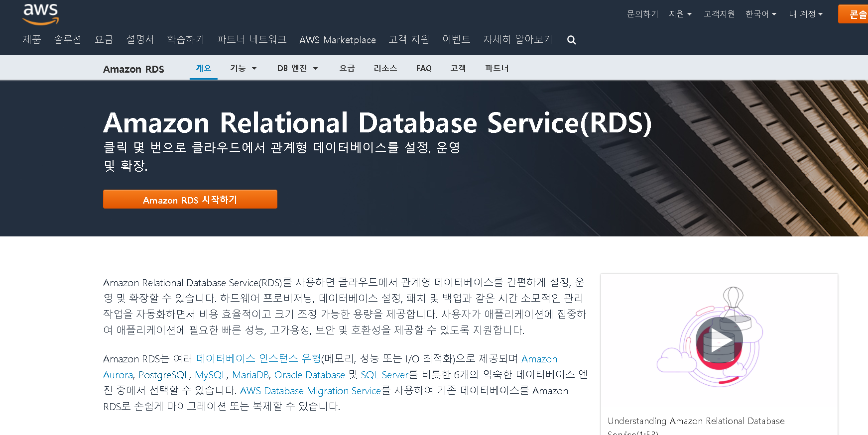The width and height of the screenshot is (868, 435).
Task: Expand 한국어 language dropdown
Action: coord(761,14)
